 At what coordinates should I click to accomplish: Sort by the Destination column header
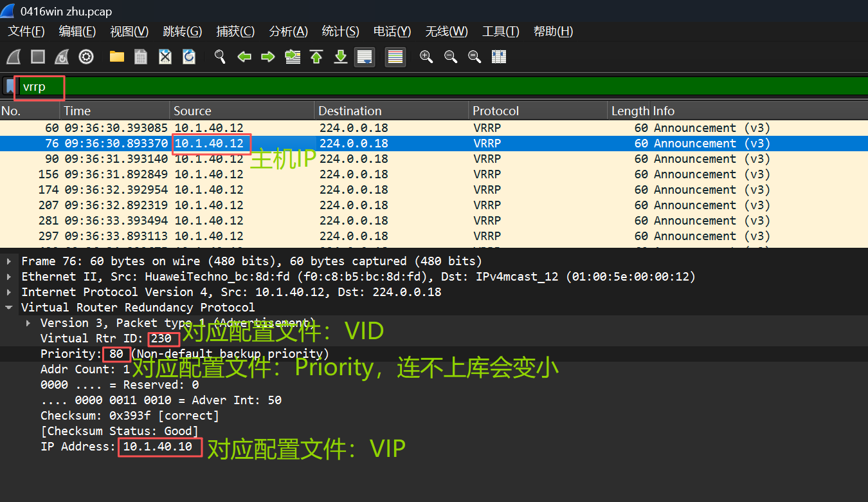click(x=392, y=111)
